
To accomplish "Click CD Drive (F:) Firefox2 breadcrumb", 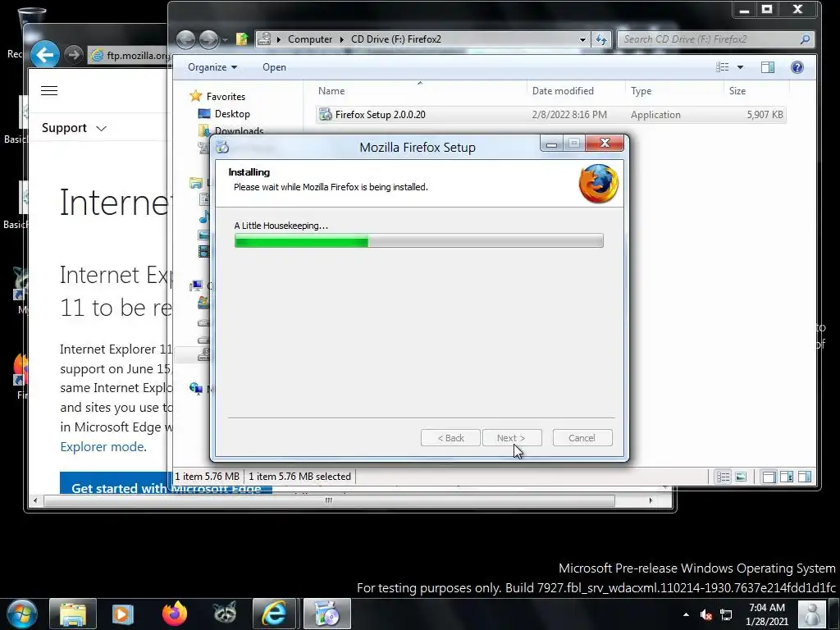I will pos(396,39).
